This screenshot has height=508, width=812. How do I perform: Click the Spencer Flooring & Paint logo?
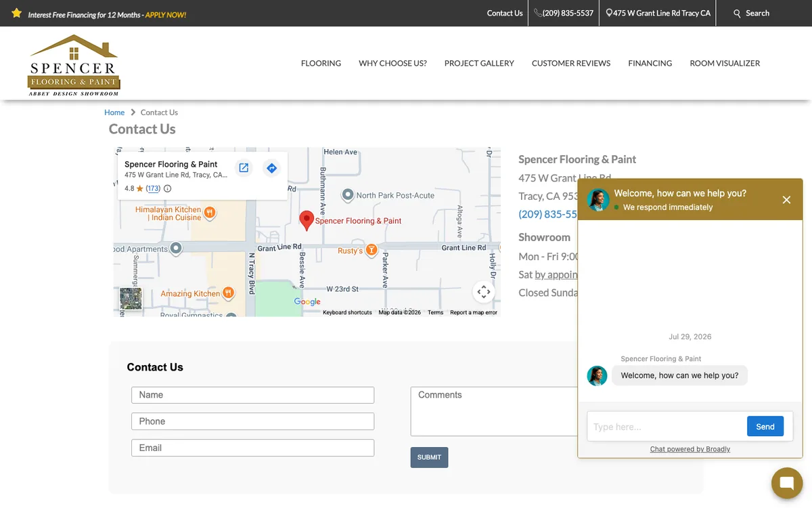(74, 65)
